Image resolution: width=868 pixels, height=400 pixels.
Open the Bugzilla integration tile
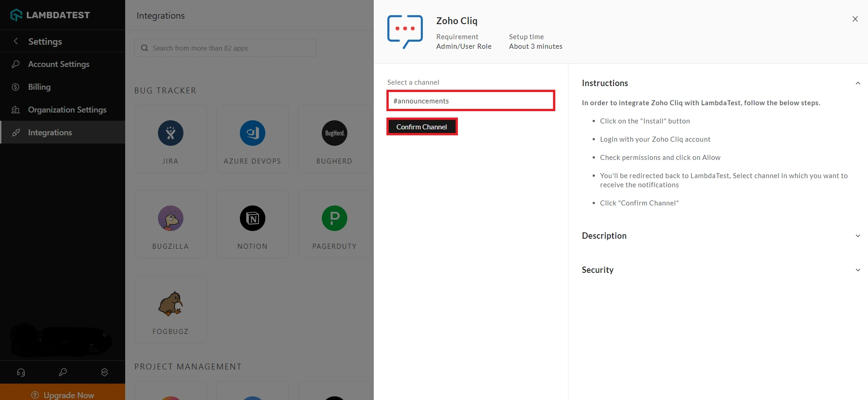pos(171,224)
